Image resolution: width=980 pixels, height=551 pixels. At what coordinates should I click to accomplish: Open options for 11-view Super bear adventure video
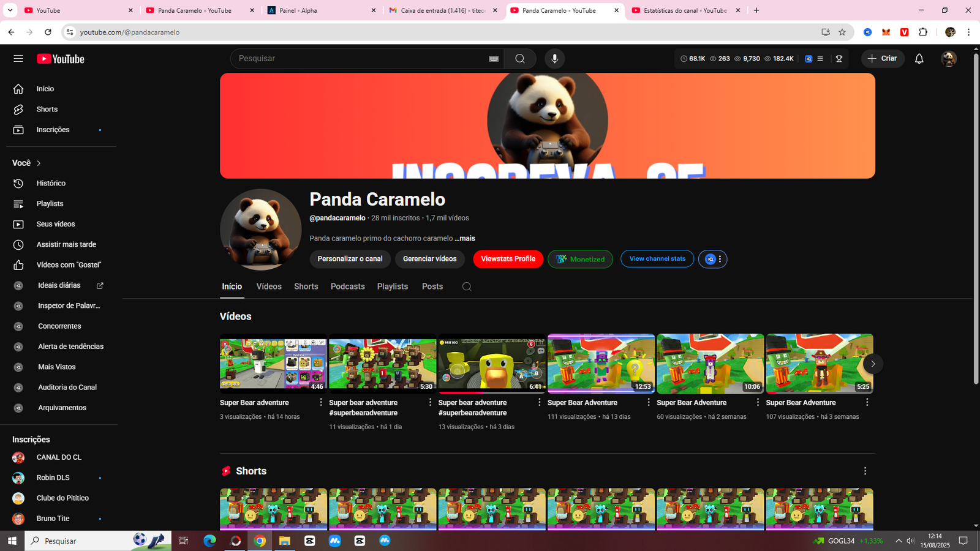click(x=430, y=402)
